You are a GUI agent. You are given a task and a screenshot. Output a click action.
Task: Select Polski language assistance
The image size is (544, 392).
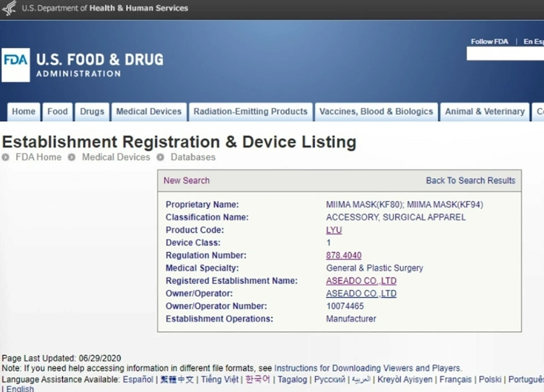tap(490, 379)
